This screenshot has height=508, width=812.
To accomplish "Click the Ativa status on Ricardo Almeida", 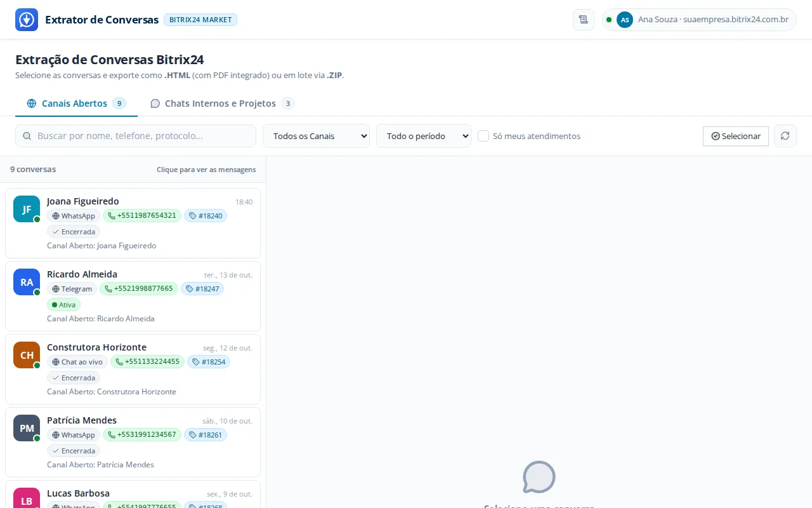I will [63, 305].
